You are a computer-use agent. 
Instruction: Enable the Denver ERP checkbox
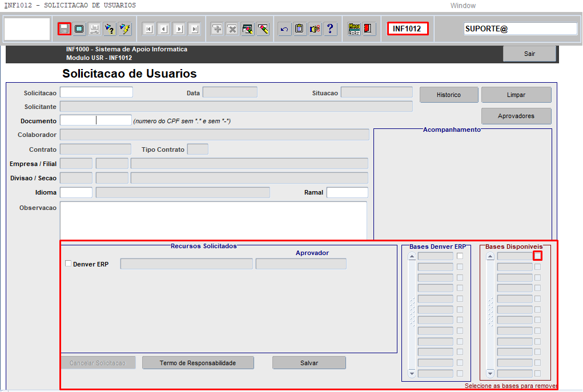(x=69, y=264)
